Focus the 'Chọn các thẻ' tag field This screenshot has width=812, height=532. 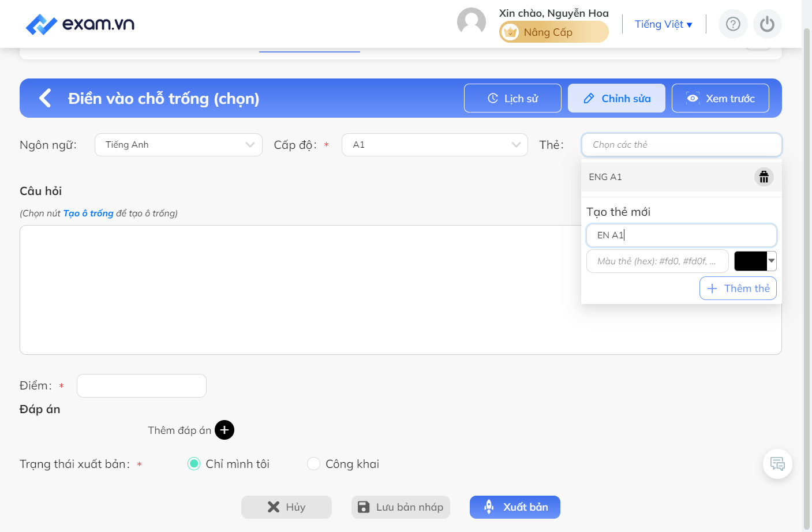tap(682, 145)
